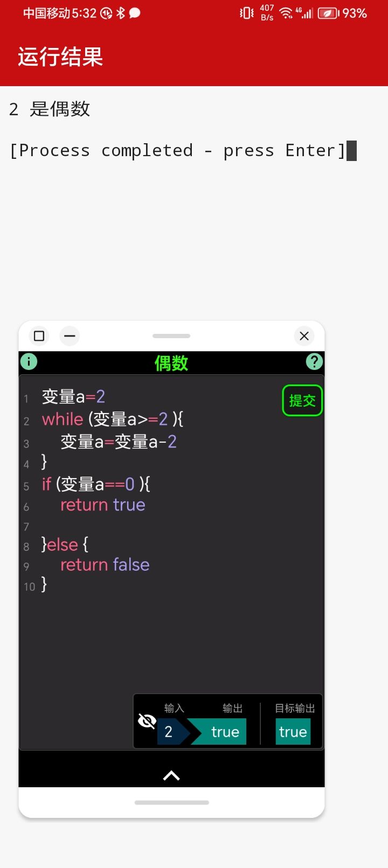Maximize the floating window square icon

click(x=39, y=336)
